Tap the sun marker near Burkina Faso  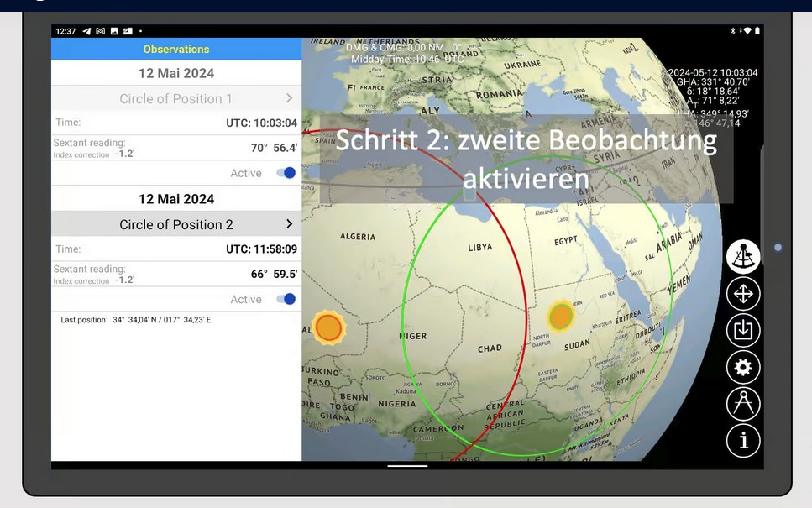pyautogui.click(x=328, y=327)
